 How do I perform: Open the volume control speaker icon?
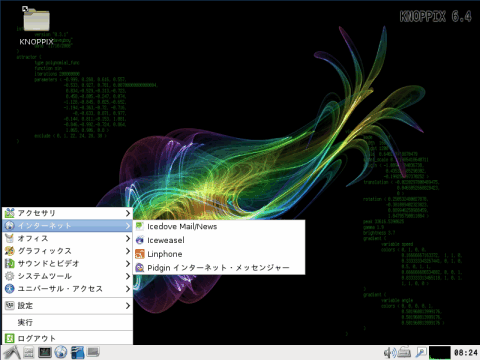click(x=389, y=353)
